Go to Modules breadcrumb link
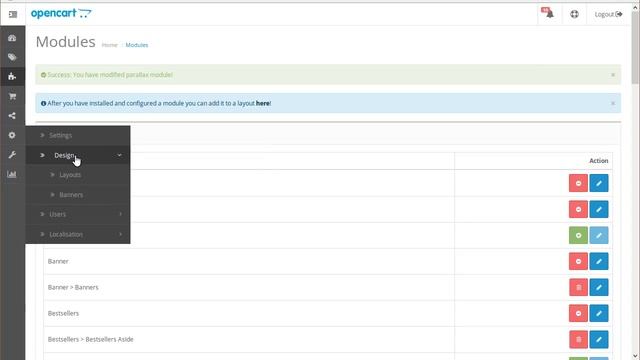 [x=137, y=45]
